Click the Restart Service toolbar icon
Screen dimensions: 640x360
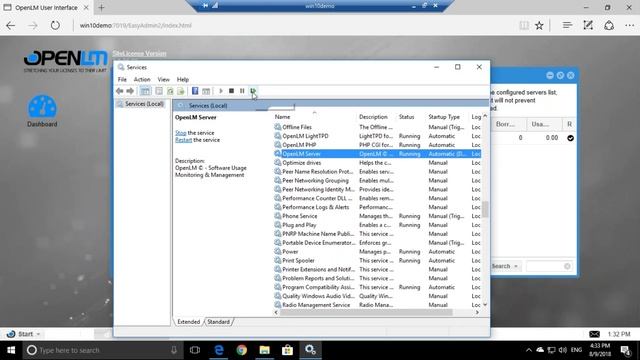point(253,91)
